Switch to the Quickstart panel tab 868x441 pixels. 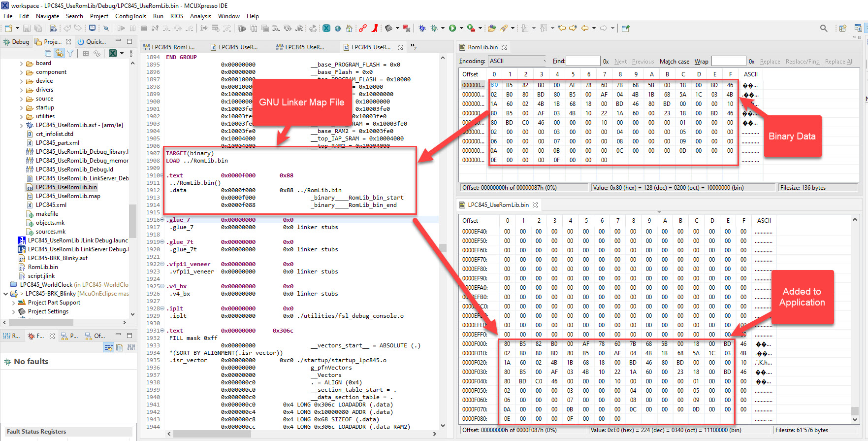tap(92, 42)
